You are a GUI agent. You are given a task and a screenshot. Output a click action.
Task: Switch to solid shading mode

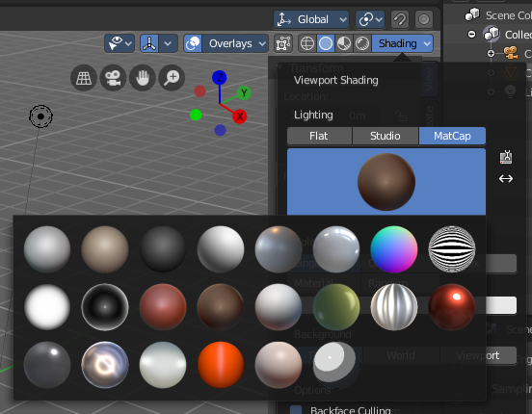click(x=326, y=43)
